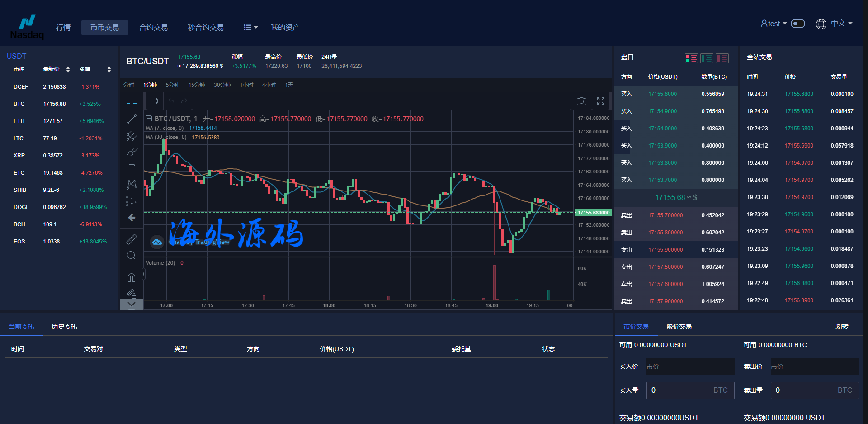
Task: Expand the test user account menu
Action: tap(774, 24)
